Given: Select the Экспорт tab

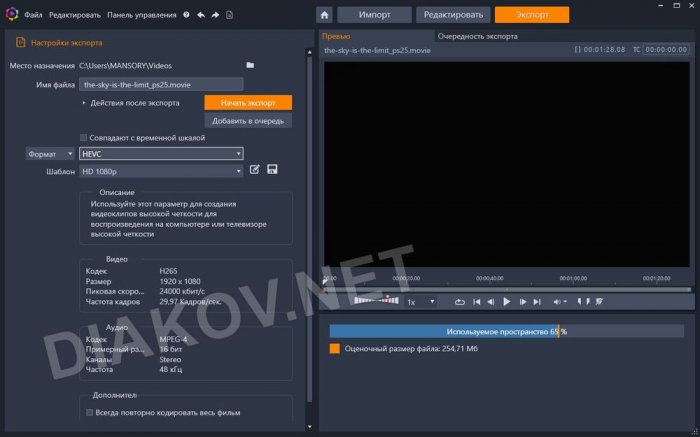Looking at the screenshot, I should coord(532,15).
